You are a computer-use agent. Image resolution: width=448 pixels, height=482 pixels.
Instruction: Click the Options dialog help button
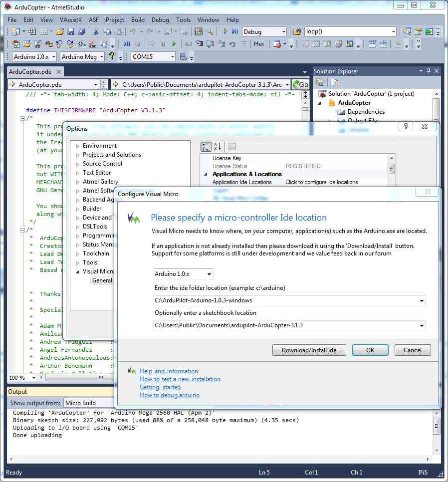[406, 127]
